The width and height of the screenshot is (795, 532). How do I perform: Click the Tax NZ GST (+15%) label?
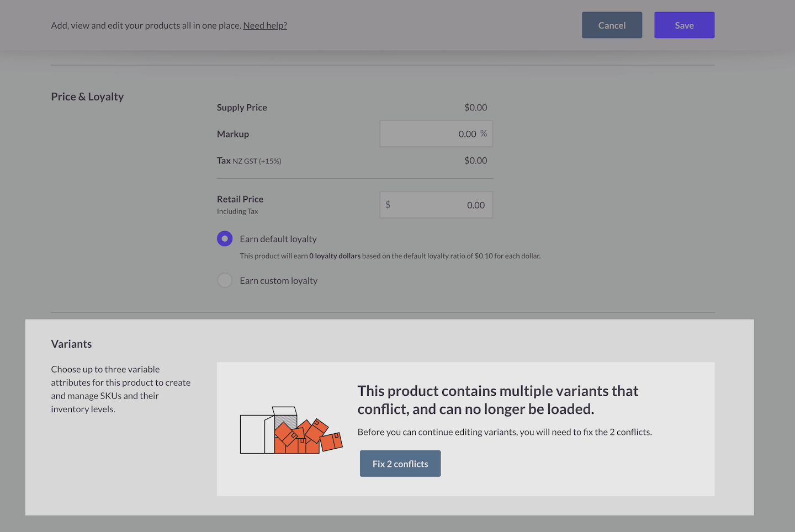(x=249, y=161)
